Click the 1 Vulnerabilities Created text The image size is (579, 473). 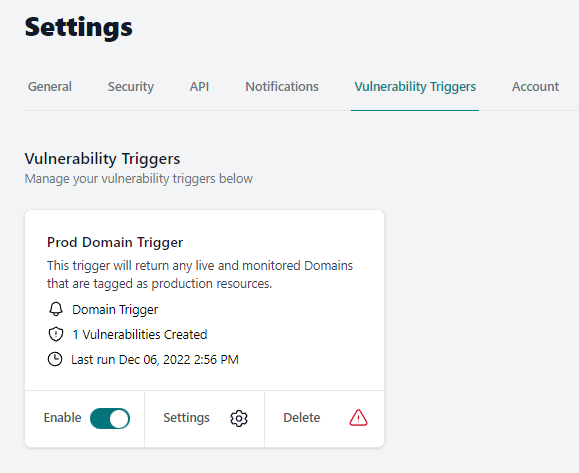140,335
